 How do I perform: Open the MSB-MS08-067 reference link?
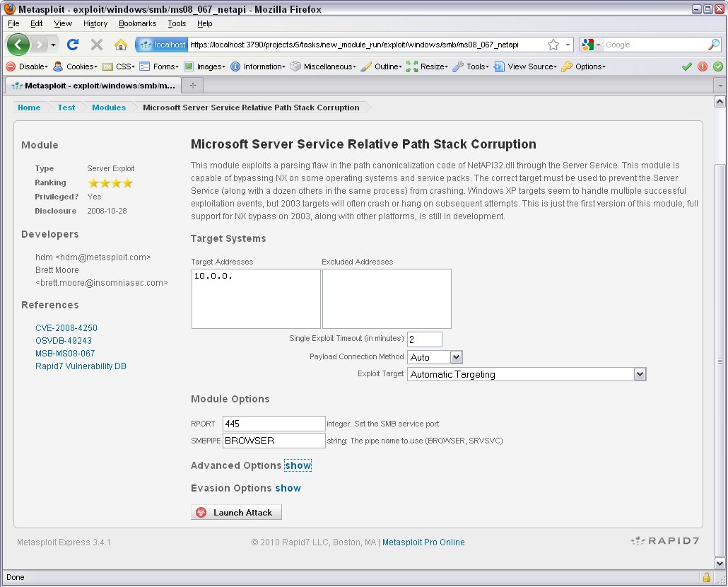[65, 354]
